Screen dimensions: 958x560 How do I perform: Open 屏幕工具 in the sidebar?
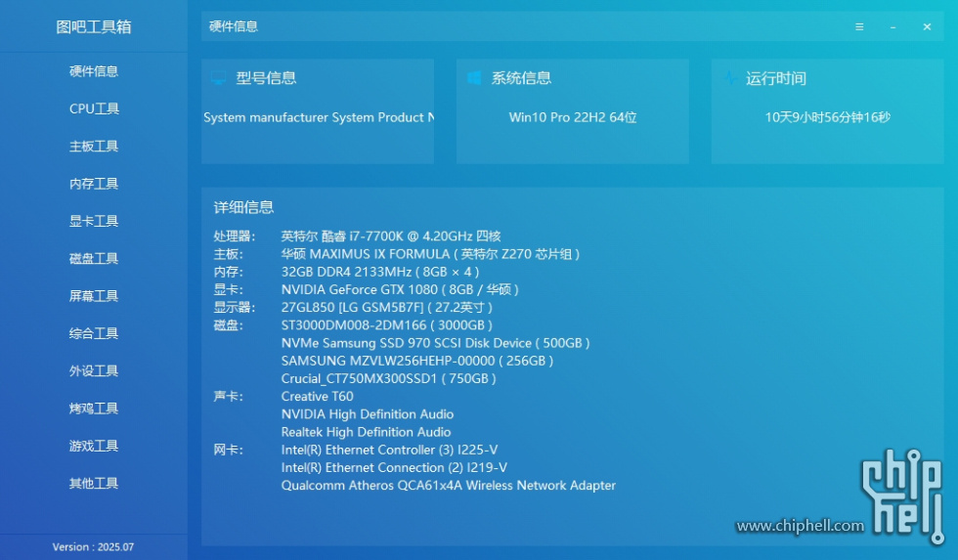94,295
